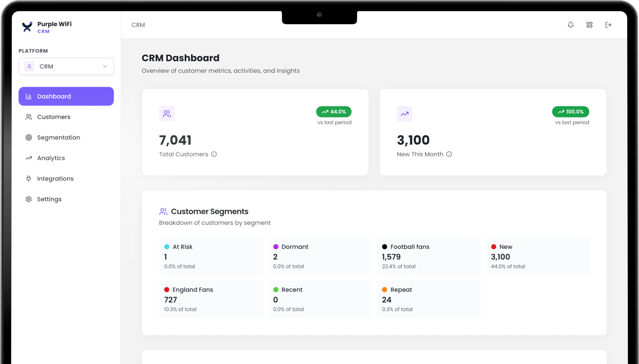Click the Segmentation target icon
The image size is (639, 364).
coord(29,137)
